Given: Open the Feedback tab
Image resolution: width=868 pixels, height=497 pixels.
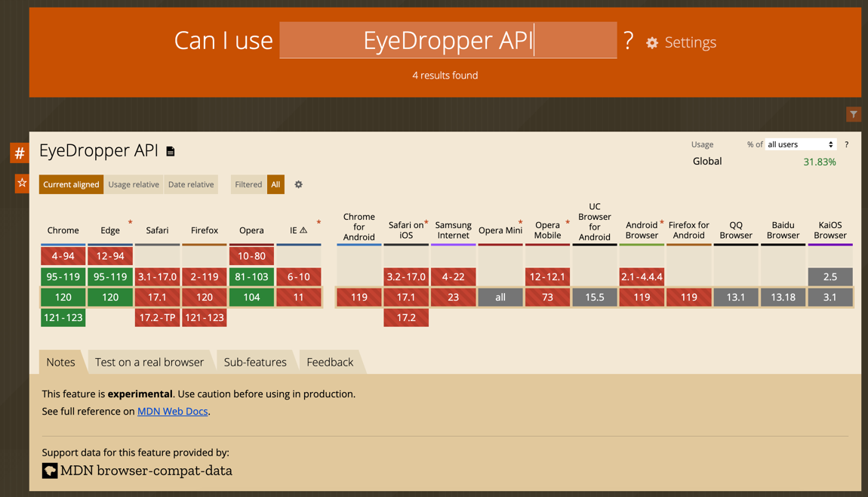Looking at the screenshot, I should pyautogui.click(x=330, y=362).
